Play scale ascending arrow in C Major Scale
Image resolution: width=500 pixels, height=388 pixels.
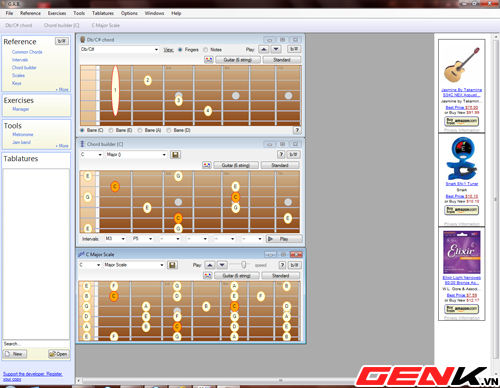click(x=210, y=265)
